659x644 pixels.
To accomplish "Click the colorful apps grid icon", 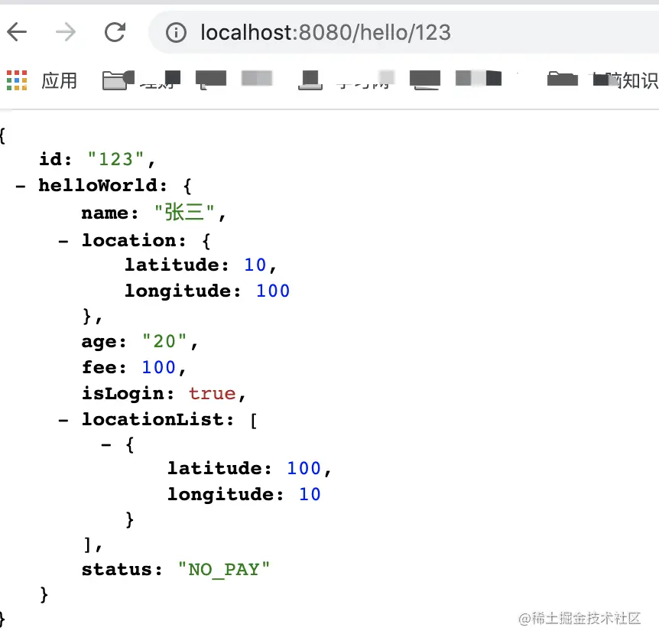I will pyautogui.click(x=17, y=80).
